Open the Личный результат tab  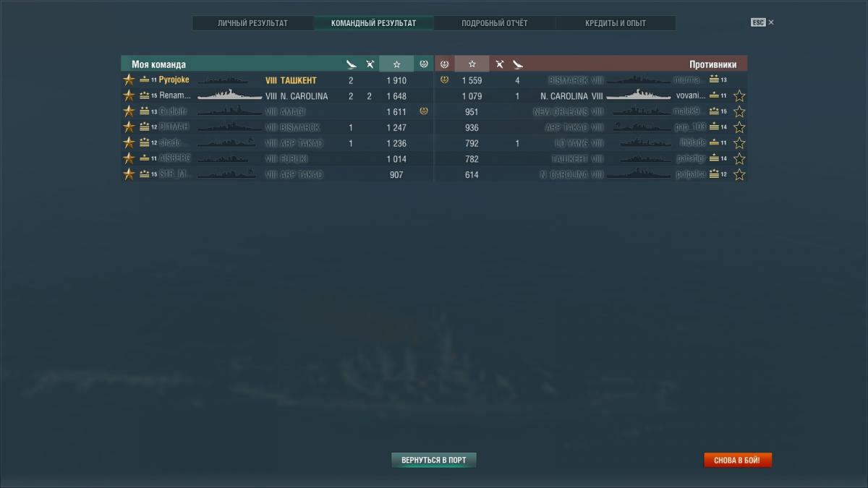click(252, 23)
